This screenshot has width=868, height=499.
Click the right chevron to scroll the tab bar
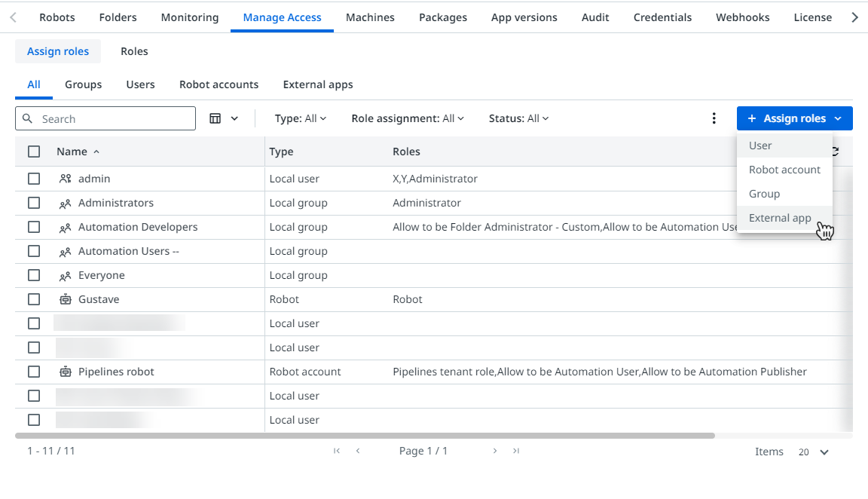click(x=855, y=17)
